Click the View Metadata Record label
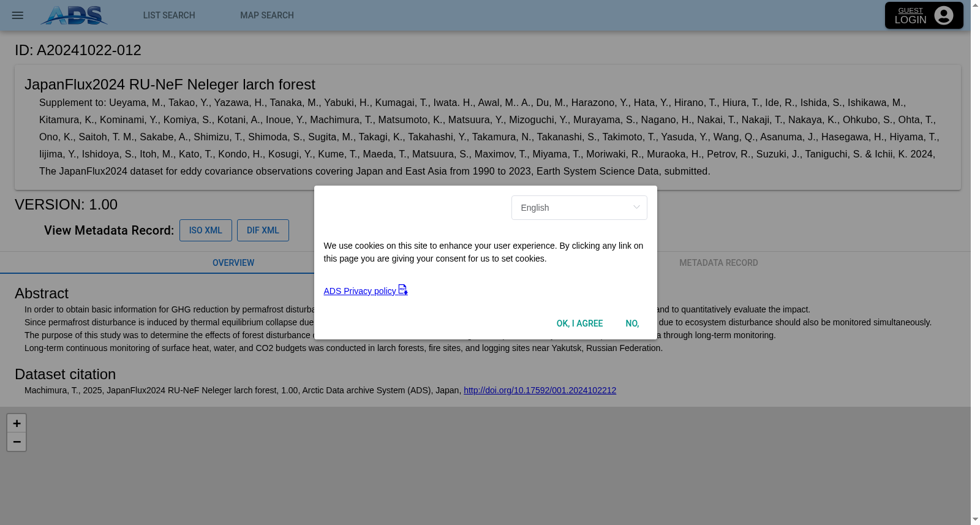 [x=109, y=230]
